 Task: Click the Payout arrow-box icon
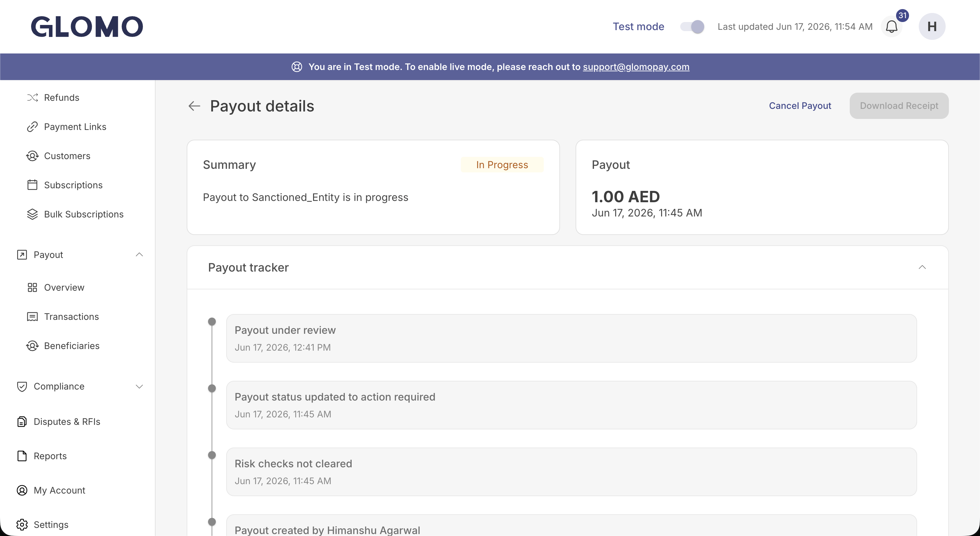(22, 254)
